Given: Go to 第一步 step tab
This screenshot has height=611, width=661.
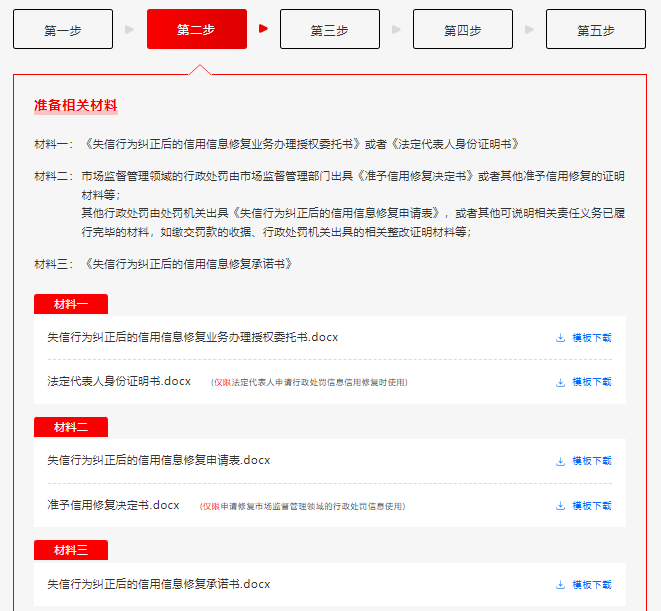Looking at the screenshot, I should pos(63,30).
